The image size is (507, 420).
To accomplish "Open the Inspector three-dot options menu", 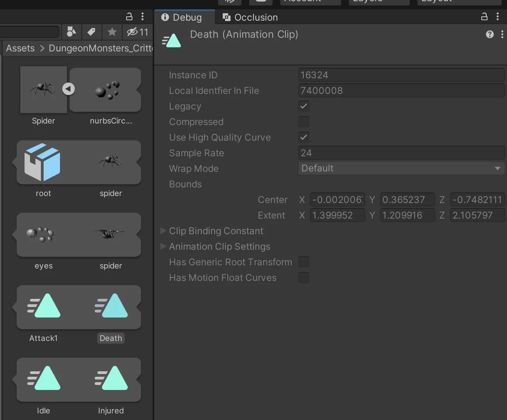I will pos(498,16).
